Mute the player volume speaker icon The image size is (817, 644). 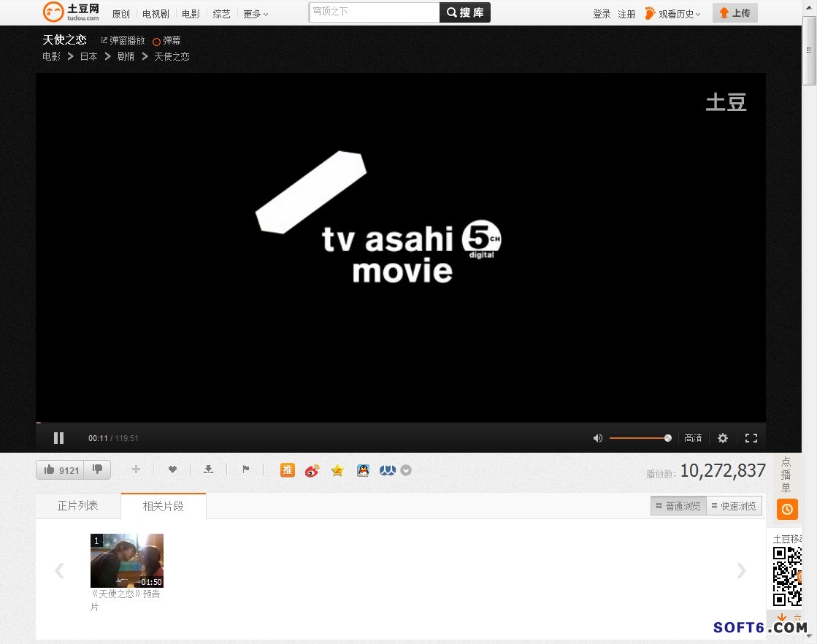[597, 438]
